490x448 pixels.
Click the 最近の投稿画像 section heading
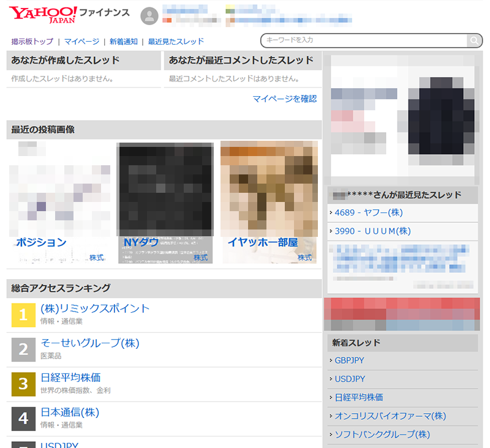coord(43,130)
